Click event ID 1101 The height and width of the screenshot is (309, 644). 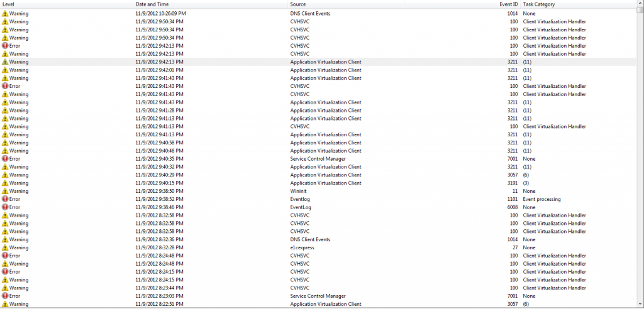(x=513, y=199)
